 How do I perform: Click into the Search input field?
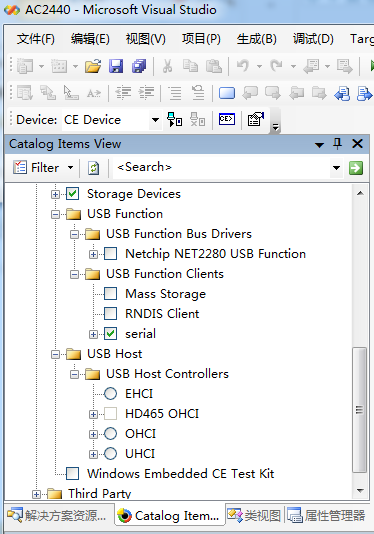[x=221, y=167]
